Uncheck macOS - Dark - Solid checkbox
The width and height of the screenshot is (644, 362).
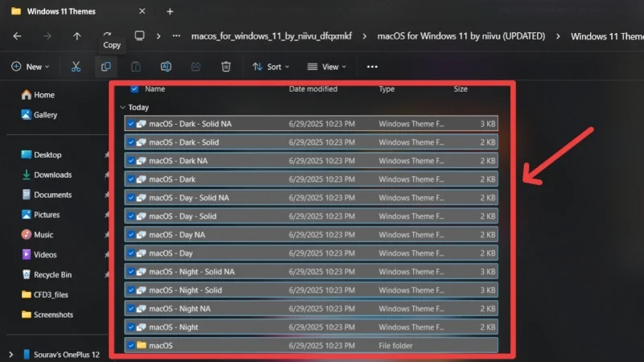point(130,142)
